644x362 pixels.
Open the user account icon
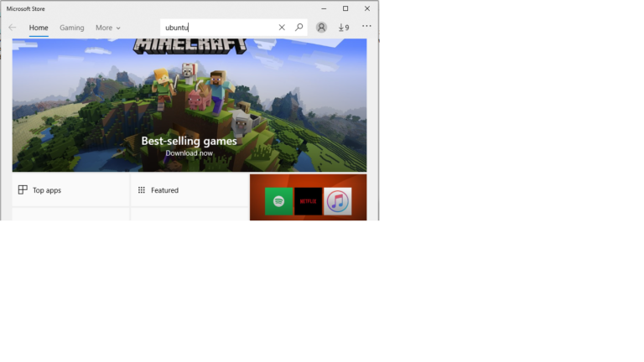(x=321, y=28)
